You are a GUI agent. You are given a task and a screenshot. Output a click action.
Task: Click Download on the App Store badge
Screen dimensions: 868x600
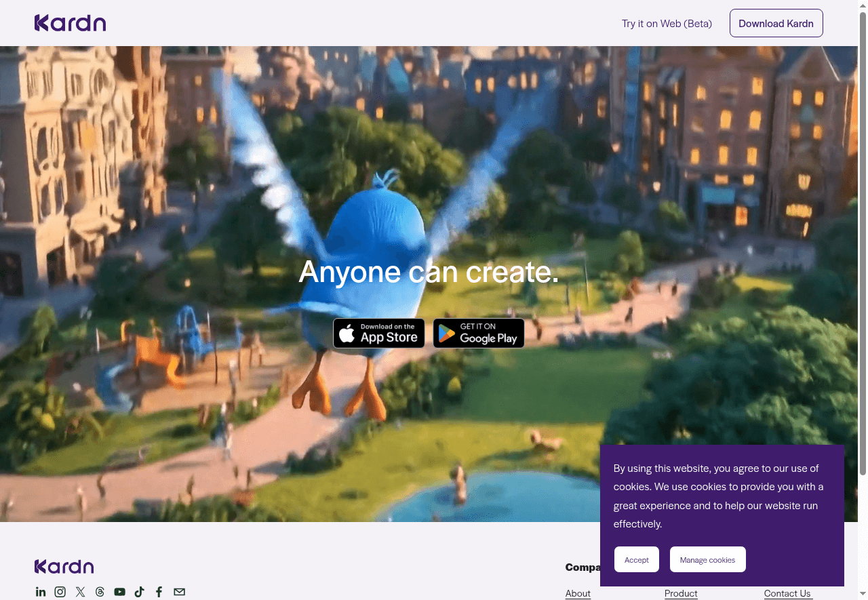coord(379,334)
